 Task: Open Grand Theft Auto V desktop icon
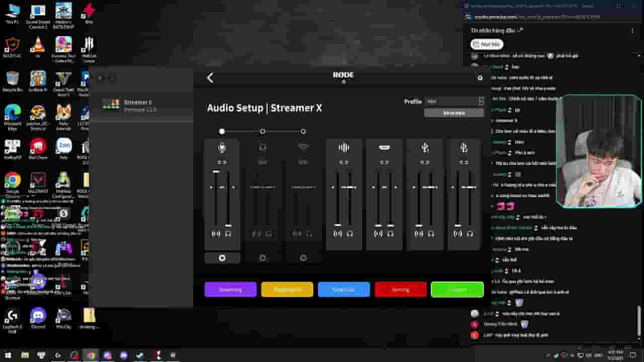[63, 83]
